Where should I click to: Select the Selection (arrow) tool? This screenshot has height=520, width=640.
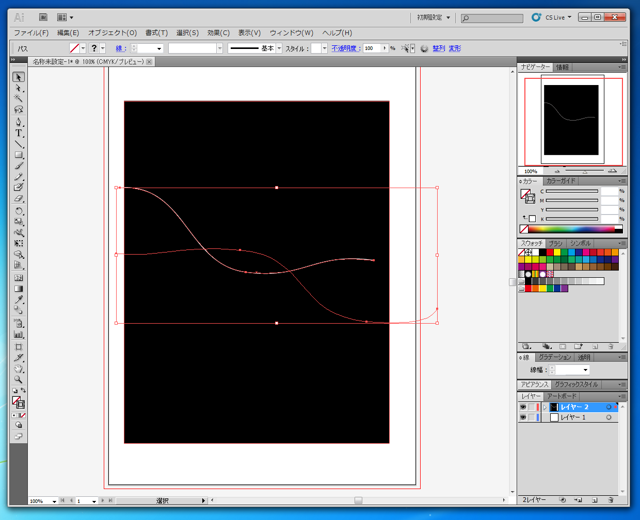coord(18,77)
